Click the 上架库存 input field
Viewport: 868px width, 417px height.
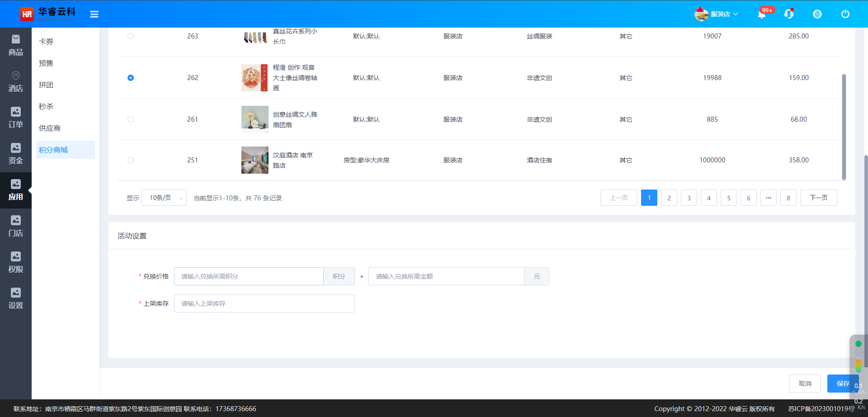[x=264, y=303]
